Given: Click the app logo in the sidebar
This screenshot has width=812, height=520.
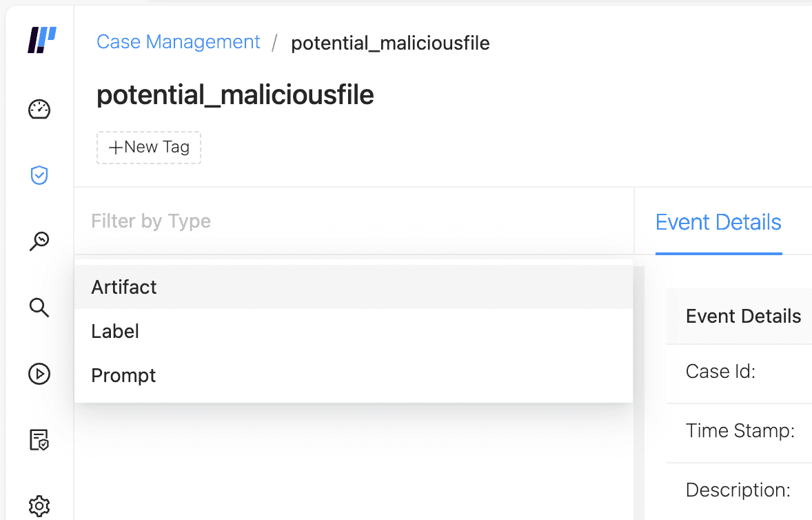Looking at the screenshot, I should (41, 41).
